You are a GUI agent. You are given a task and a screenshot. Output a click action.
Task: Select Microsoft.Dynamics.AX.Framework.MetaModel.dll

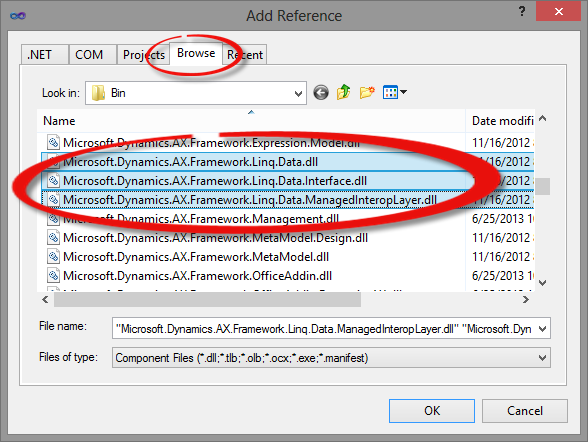tap(196, 257)
